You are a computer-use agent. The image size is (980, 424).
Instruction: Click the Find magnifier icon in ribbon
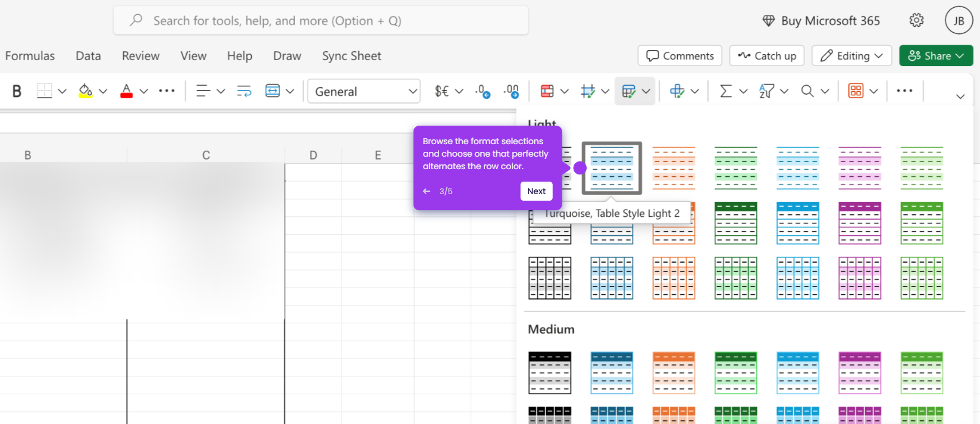807,91
